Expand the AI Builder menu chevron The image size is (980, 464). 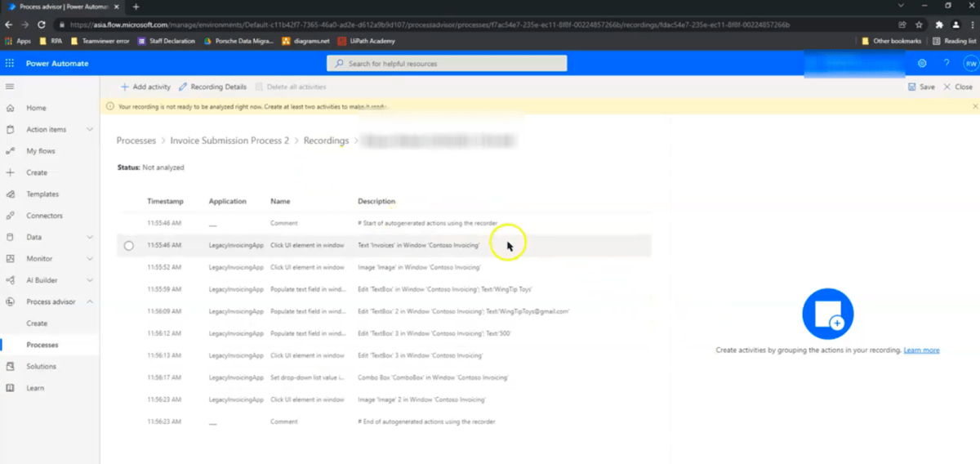(x=90, y=280)
